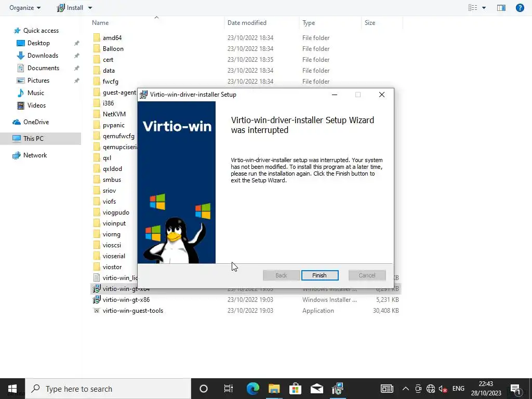The width and height of the screenshot is (532, 399).
Task: Select the sriov folder
Action: [x=109, y=191]
